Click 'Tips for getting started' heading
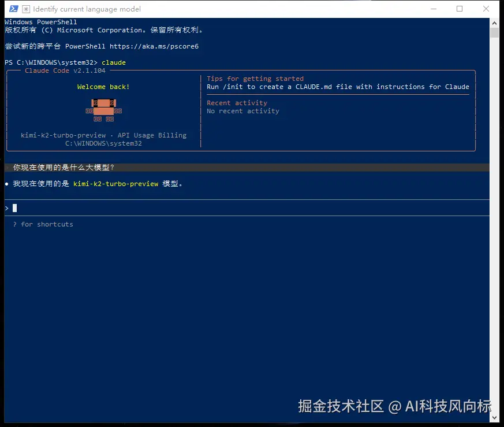504x427 pixels. (x=255, y=79)
